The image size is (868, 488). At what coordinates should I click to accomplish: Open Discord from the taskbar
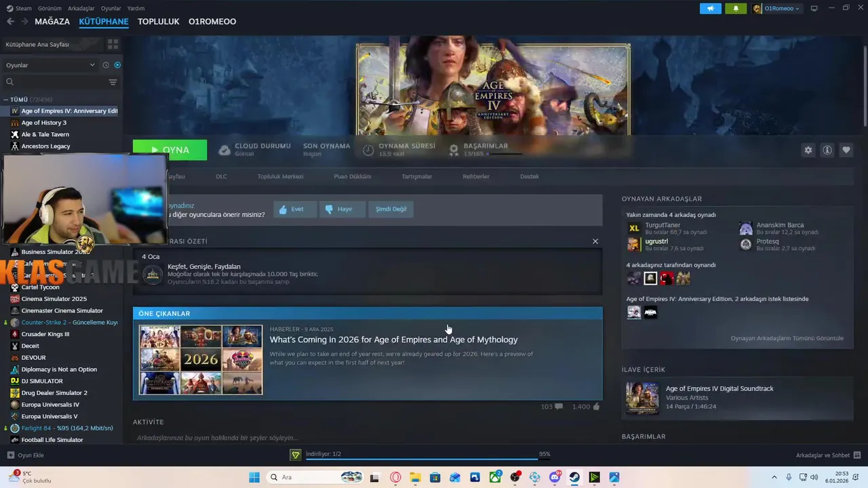click(x=555, y=477)
